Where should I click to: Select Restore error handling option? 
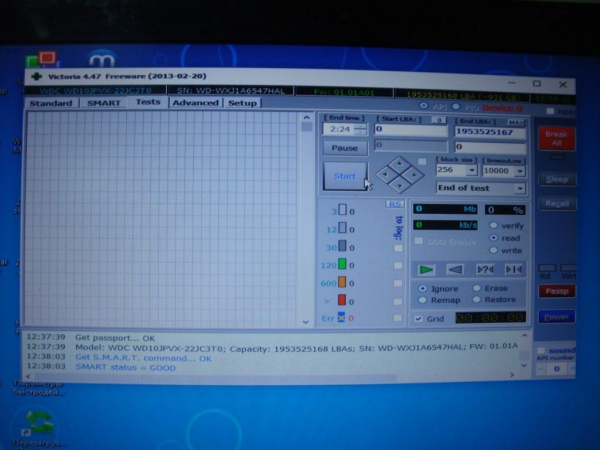476,300
